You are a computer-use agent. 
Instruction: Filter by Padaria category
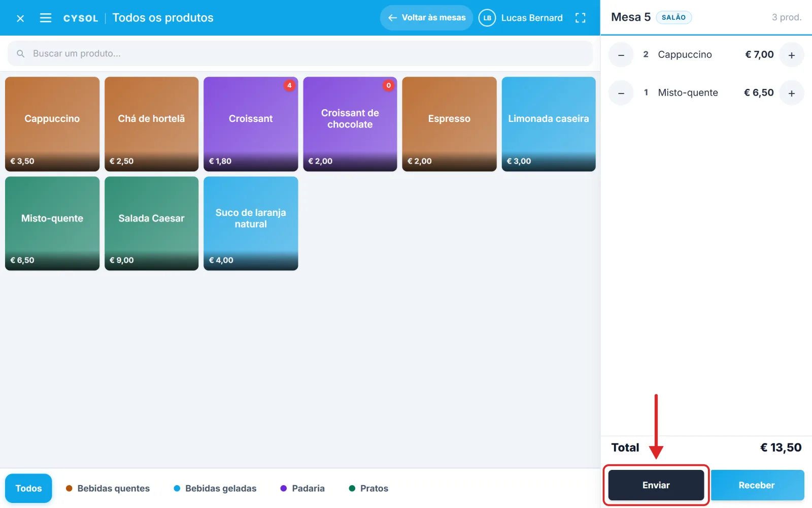[x=302, y=488]
